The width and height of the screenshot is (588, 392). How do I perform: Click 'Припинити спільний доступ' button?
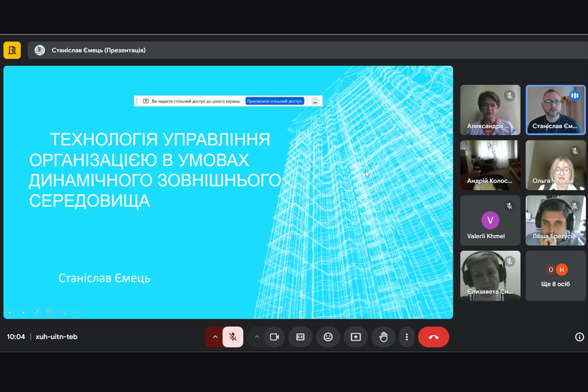pos(275,101)
